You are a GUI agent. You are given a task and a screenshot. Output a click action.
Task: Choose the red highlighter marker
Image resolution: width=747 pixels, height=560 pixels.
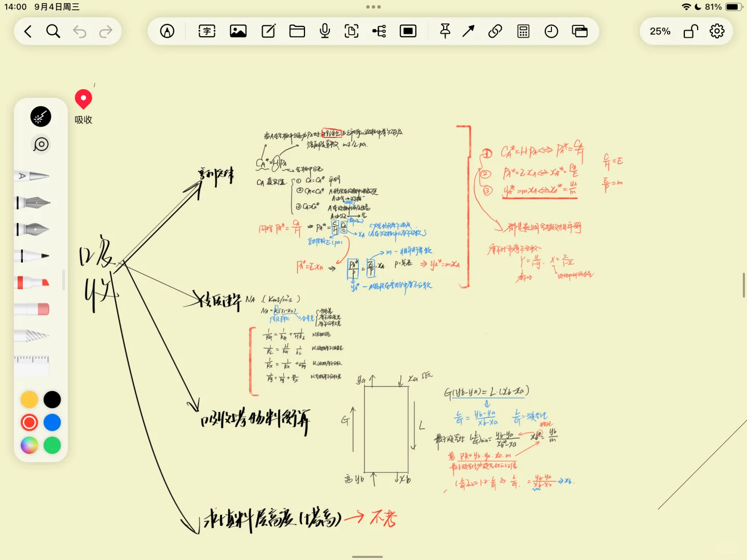[x=32, y=283]
